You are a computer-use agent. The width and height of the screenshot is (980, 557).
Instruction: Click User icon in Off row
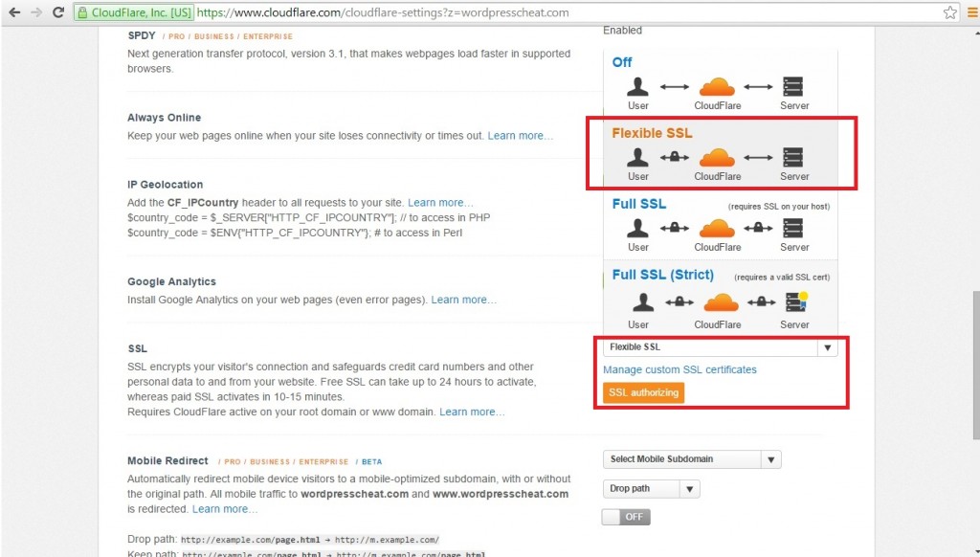point(637,86)
